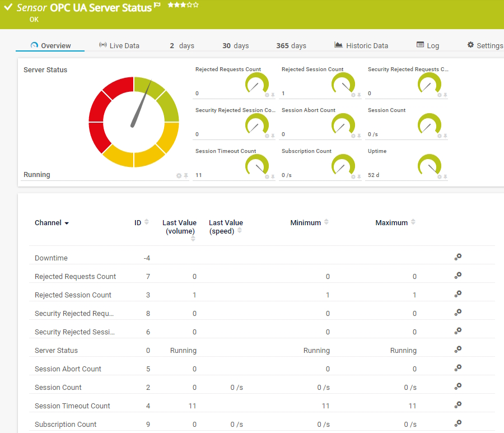Click the flag icon beside the sensor name
This screenshot has width=504, height=433.
156,6
